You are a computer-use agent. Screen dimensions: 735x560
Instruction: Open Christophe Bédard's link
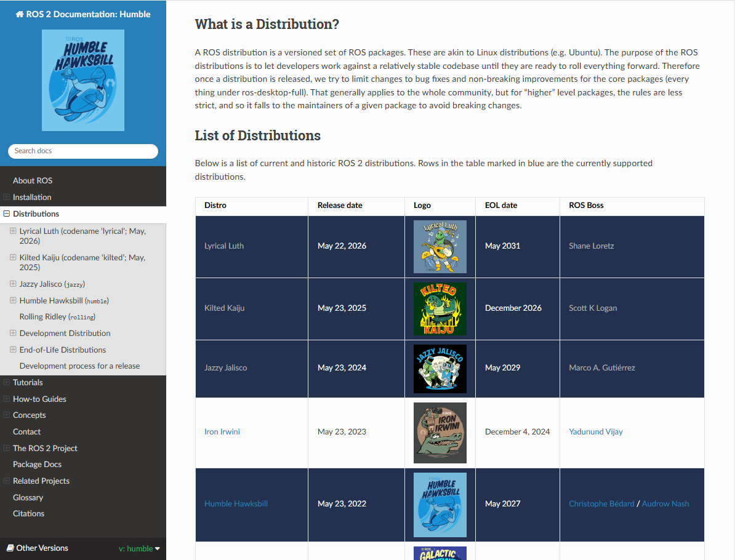coord(601,504)
